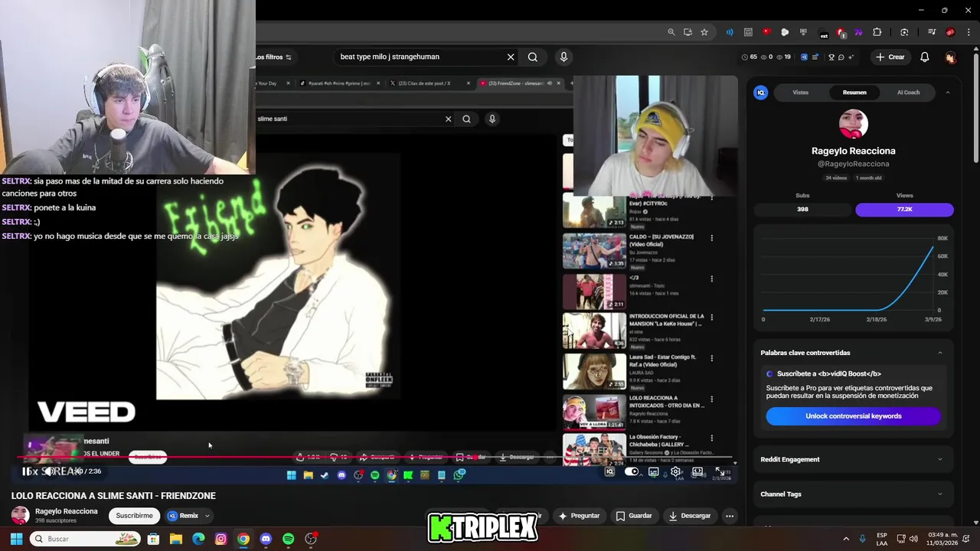Viewport: 980px width, 551px height.
Task: Click the sparkle icon in vidIQ stats bar
Action: (x=851, y=57)
